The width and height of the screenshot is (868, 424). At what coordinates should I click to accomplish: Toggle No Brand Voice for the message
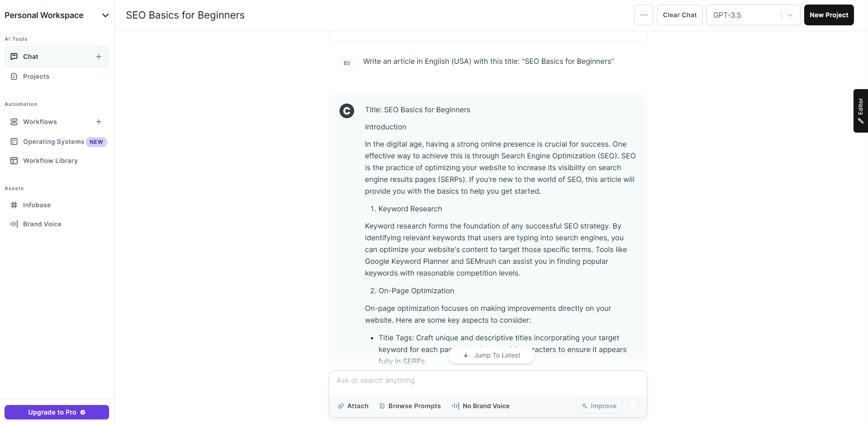click(x=480, y=406)
